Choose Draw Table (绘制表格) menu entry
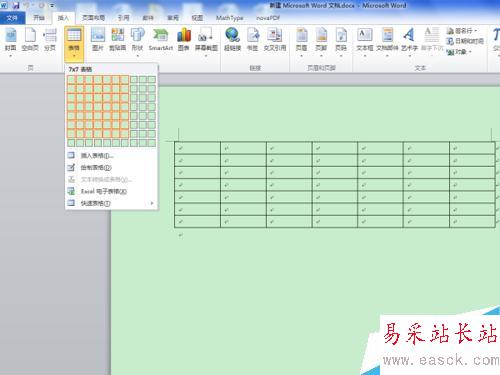Image resolution: width=500 pixels, height=375 pixels. (111, 167)
